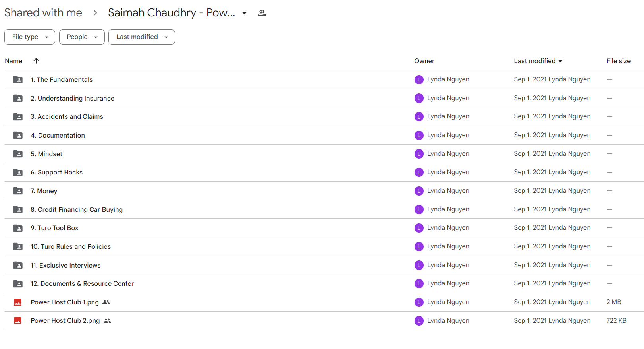
Task: Click Lynda Nguyen owner name in Understanding Insurance row
Action: pos(448,98)
